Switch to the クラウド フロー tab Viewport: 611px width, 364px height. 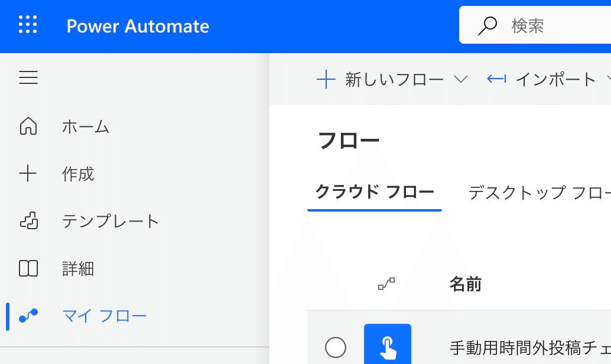375,191
